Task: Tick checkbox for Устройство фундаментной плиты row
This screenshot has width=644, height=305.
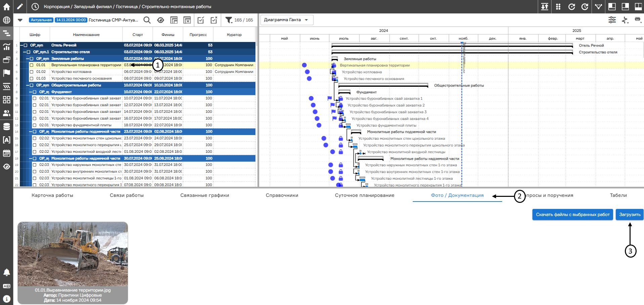Action: pyautogui.click(x=35, y=125)
